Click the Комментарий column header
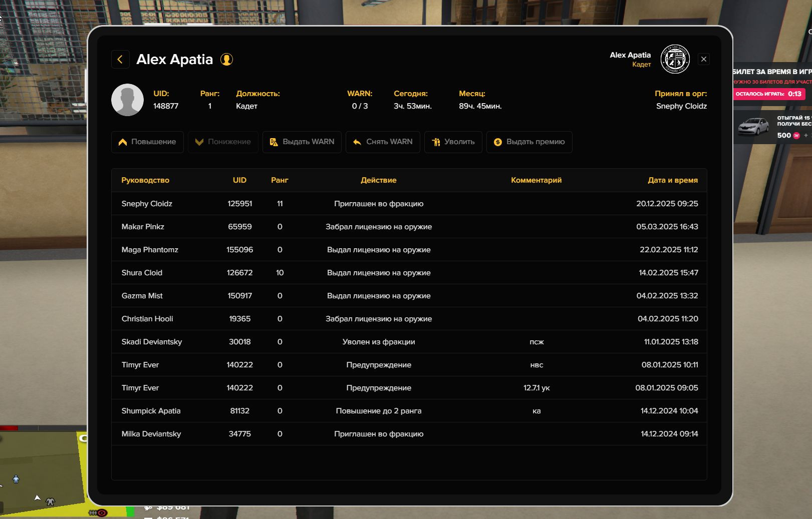This screenshot has height=519, width=812. 536,180
